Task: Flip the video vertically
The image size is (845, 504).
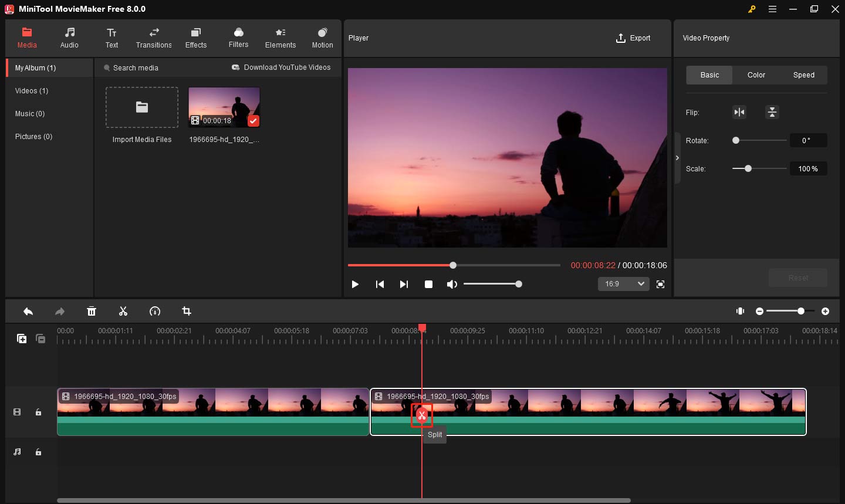Action: (x=772, y=112)
